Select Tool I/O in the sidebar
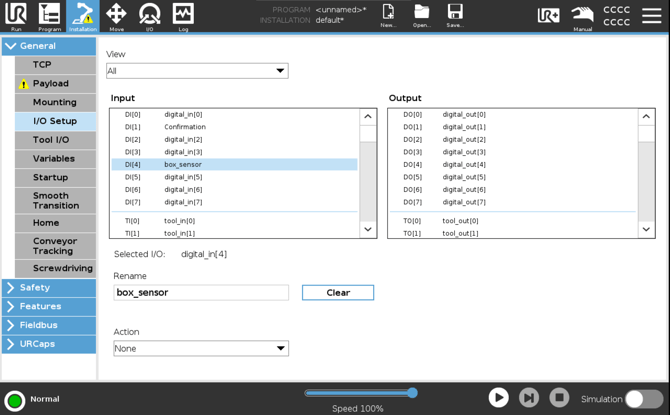 (x=56, y=140)
